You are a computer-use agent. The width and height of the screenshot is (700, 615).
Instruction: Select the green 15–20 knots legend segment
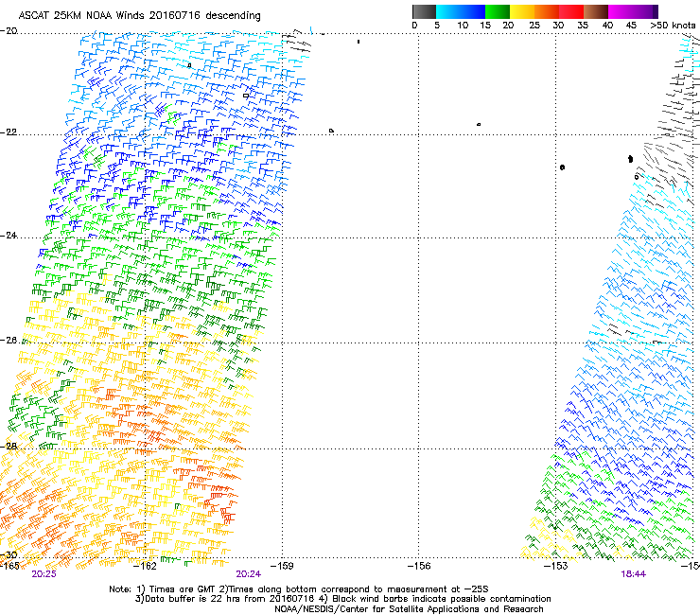point(498,11)
